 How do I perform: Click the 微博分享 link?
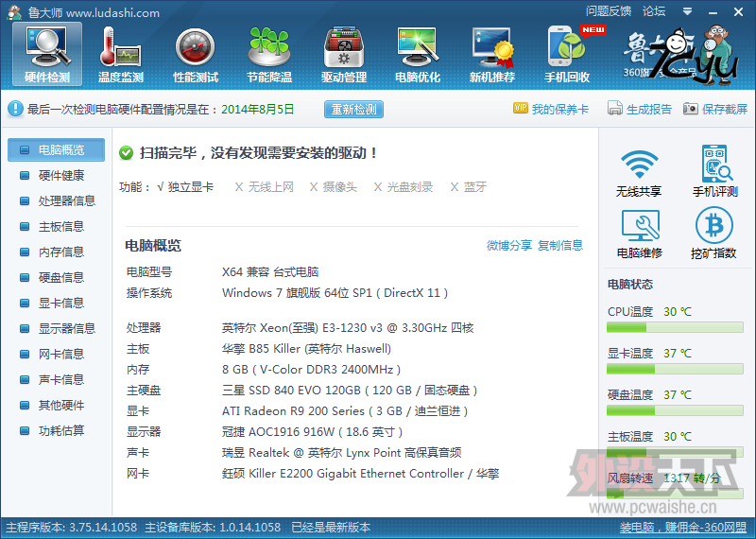(x=509, y=245)
